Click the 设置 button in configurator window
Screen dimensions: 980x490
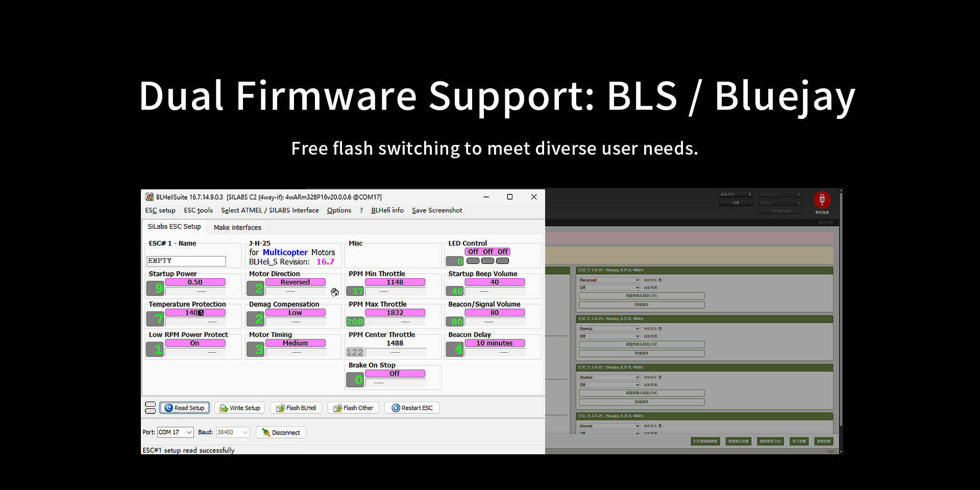[x=736, y=203]
